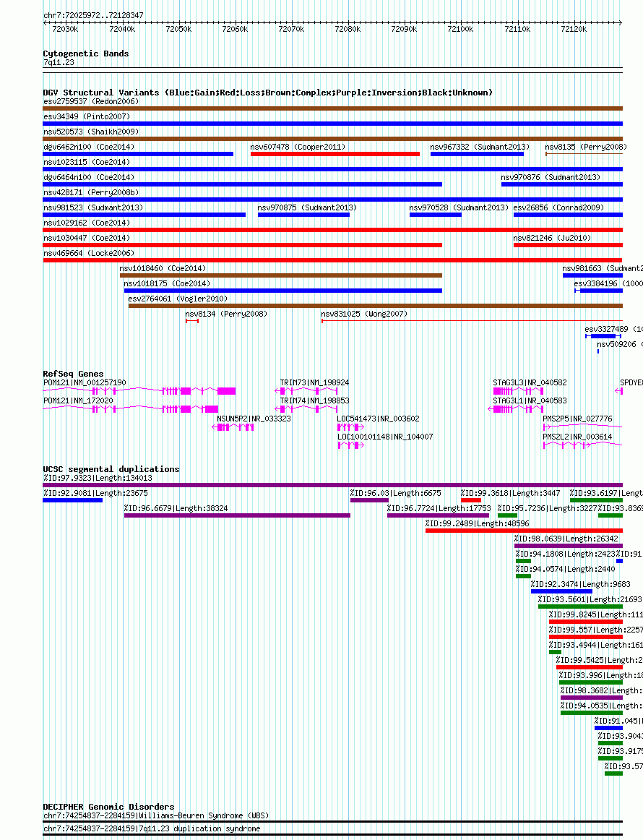Select the Cytogenetic Bands track title
Viewport: 643px width, 840px height.
pos(86,53)
